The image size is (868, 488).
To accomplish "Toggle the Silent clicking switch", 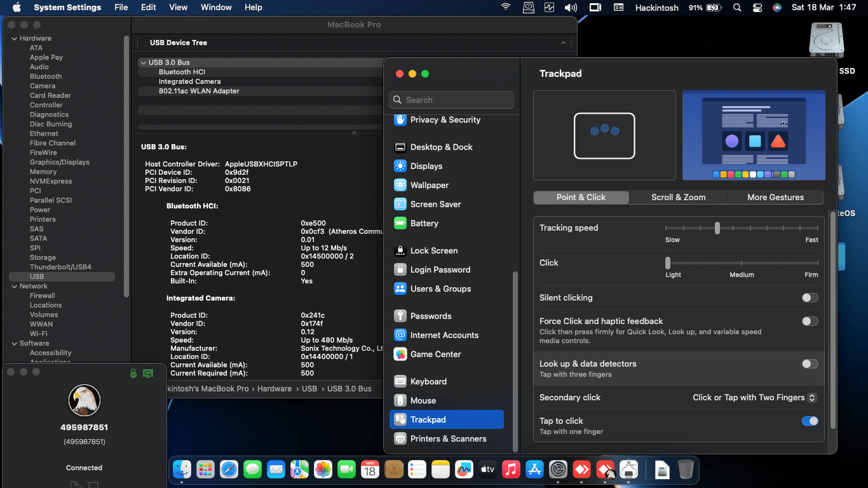I will [x=810, y=297].
